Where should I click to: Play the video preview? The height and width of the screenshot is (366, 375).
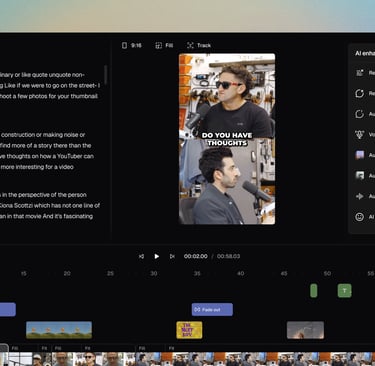click(x=157, y=256)
